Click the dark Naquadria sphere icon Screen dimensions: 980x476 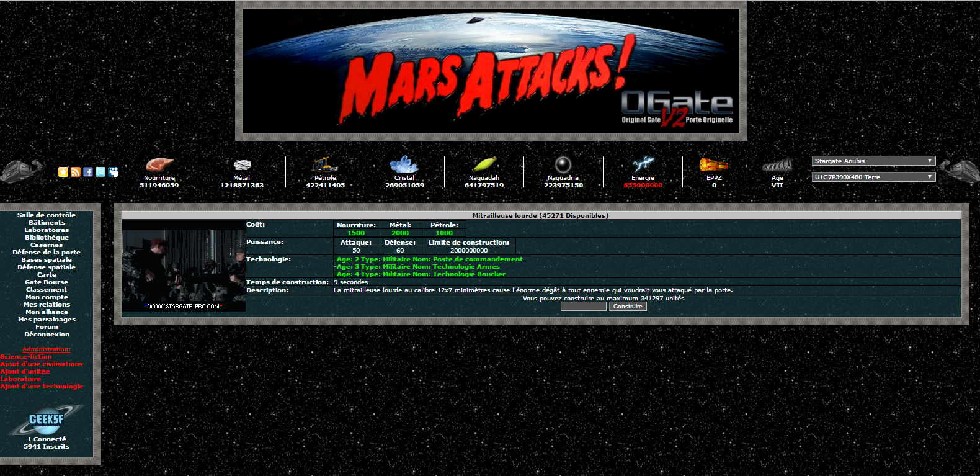(x=563, y=164)
